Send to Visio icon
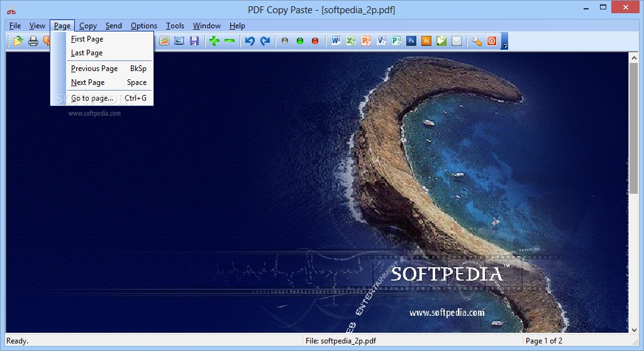 (x=381, y=41)
